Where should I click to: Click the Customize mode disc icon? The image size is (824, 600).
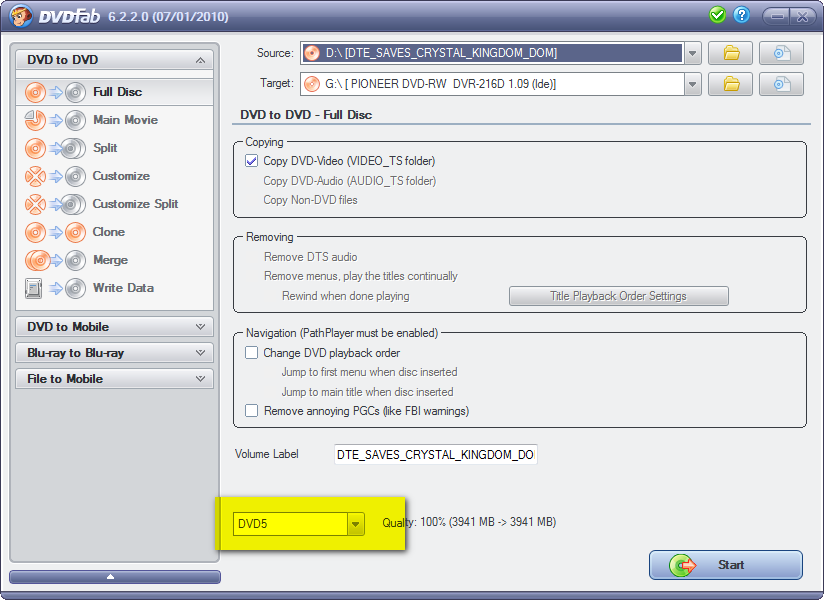tap(55, 177)
